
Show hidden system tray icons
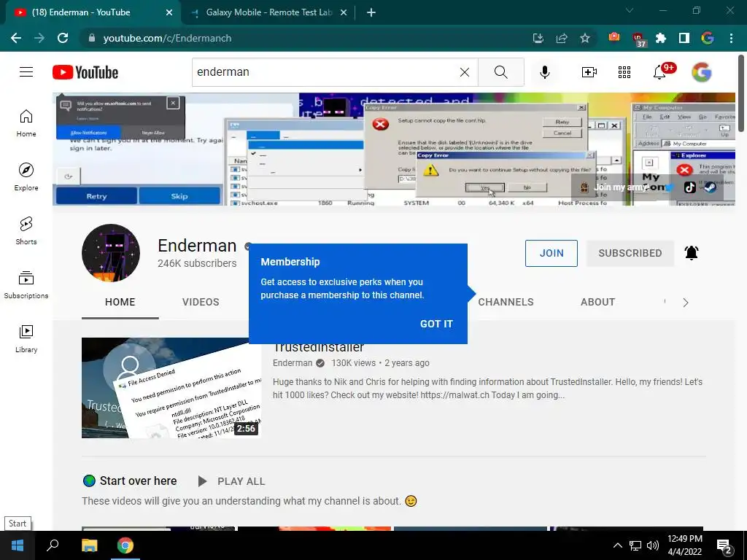tap(617, 545)
